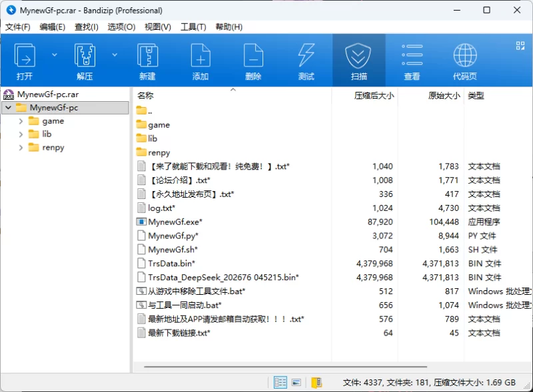The height and width of the screenshot is (392, 533).
Task: Select the MynewGf.py file
Action: pyautogui.click(x=173, y=236)
